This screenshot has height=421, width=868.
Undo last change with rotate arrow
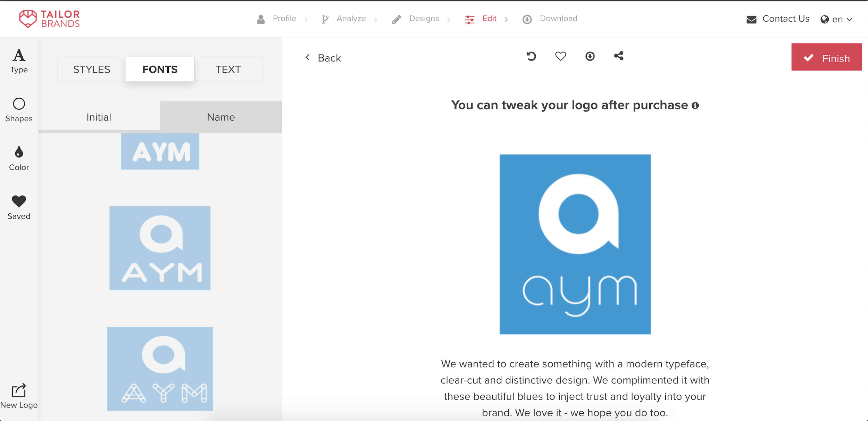(x=531, y=56)
